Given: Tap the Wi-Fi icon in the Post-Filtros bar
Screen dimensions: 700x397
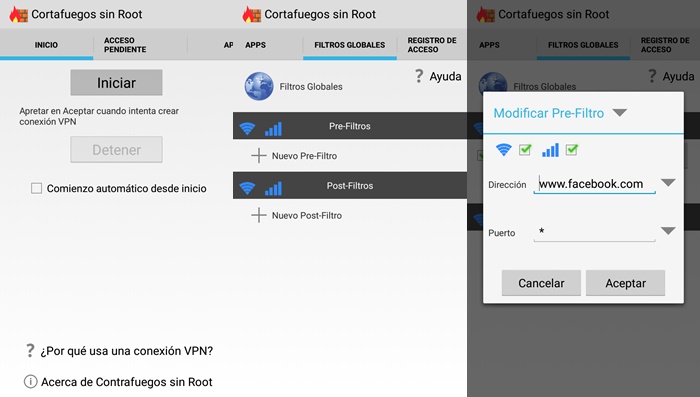Looking at the screenshot, I should [x=247, y=188].
